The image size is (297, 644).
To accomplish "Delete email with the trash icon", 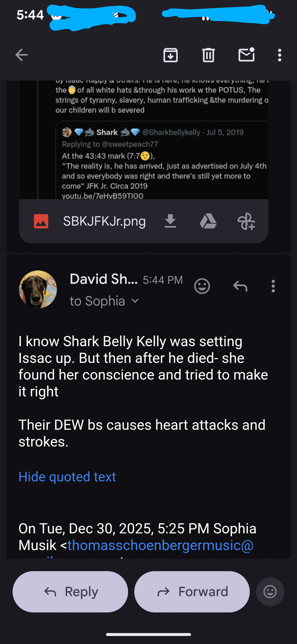I will click(208, 55).
